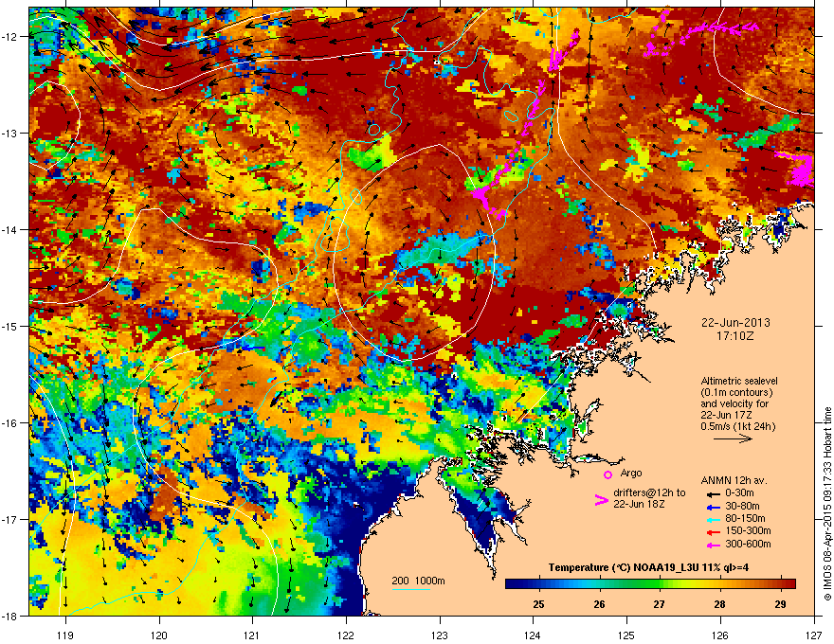This screenshot has width=834, height=644.
Task: Click the '126' longitude axis label
Action: pyautogui.click(x=720, y=635)
